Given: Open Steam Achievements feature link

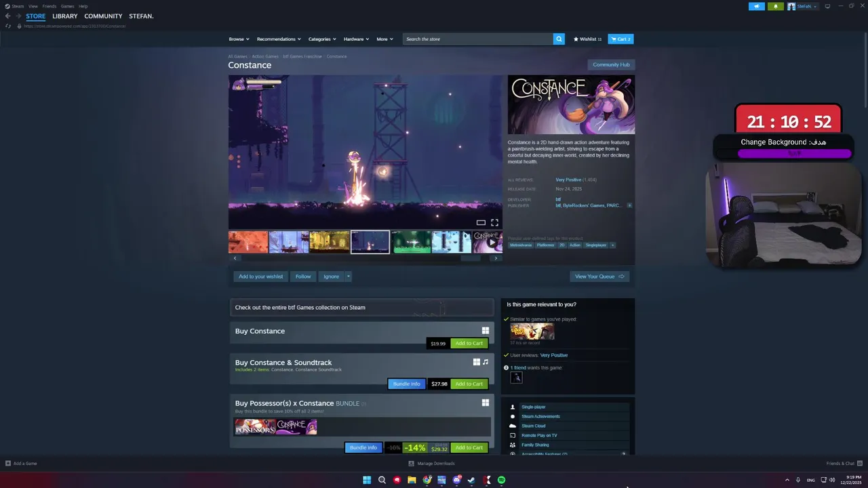Looking at the screenshot, I should tap(540, 416).
